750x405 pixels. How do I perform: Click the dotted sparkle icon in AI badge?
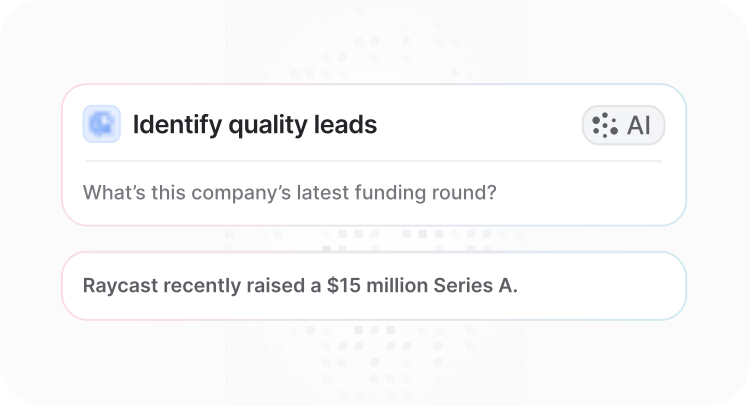(605, 125)
